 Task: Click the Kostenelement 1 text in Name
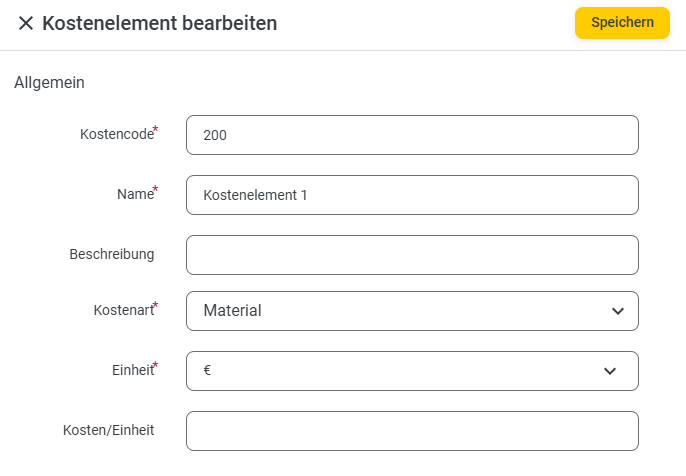click(x=255, y=195)
